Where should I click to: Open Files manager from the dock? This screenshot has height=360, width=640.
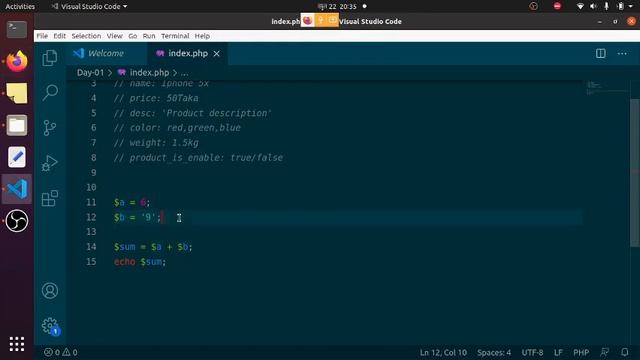pos(17,125)
